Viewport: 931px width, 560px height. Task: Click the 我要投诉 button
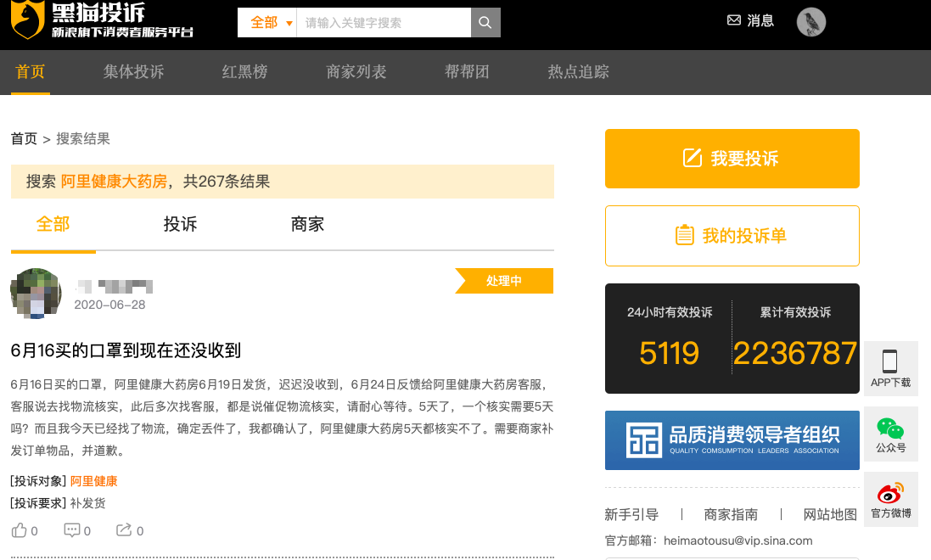pyautogui.click(x=732, y=159)
